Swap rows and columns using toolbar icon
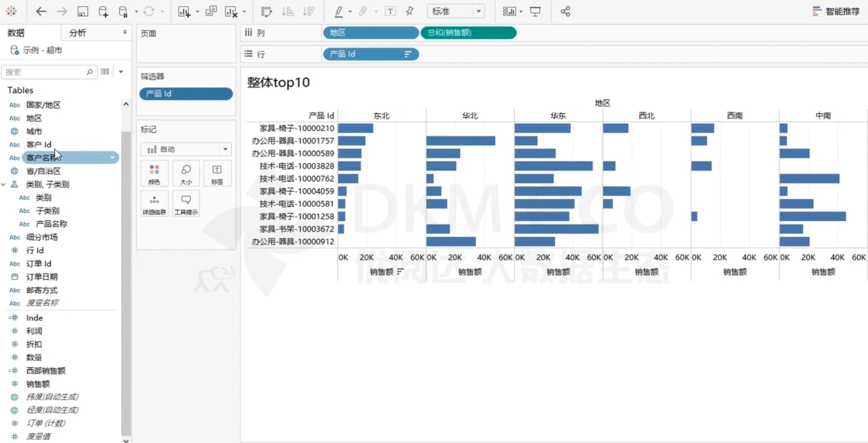The height and width of the screenshot is (443, 868). (266, 11)
